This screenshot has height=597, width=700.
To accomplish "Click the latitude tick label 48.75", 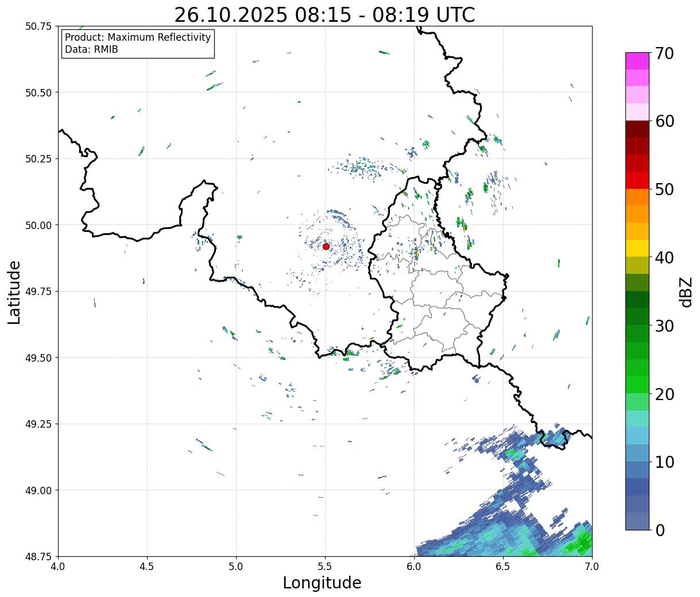I will pyautogui.click(x=38, y=556).
